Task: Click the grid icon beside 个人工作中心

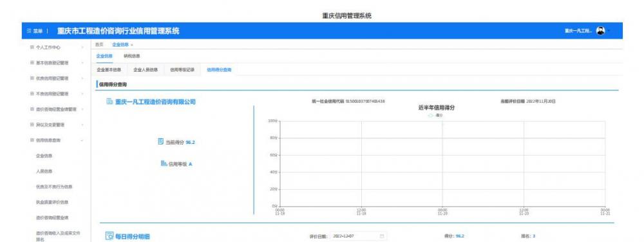Action: tap(32, 47)
